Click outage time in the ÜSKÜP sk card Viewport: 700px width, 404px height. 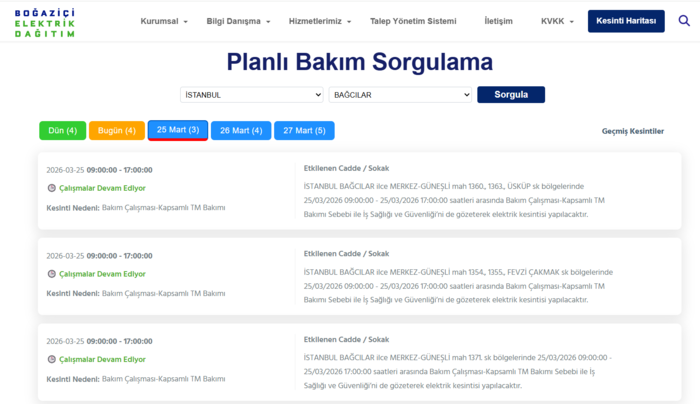pos(100,170)
